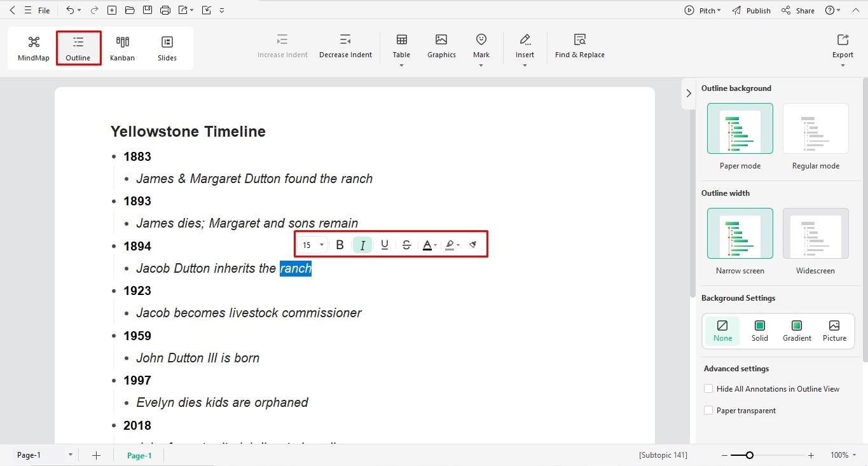
Task: Switch to Outline view
Action: click(x=78, y=48)
